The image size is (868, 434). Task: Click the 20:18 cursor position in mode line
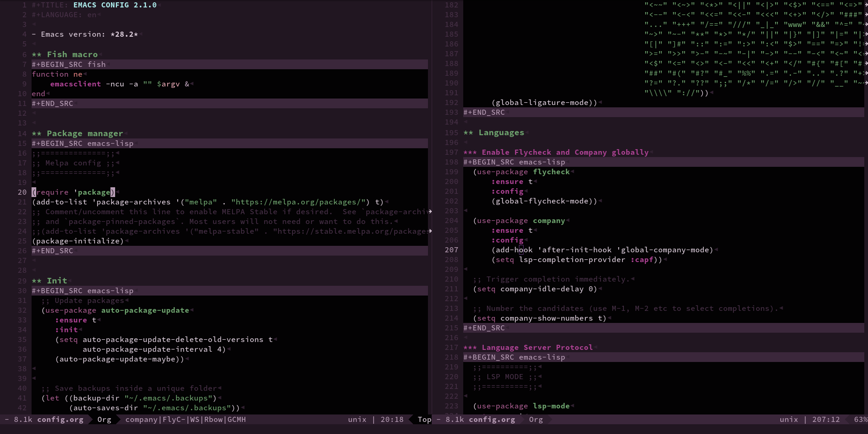click(392, 419)
